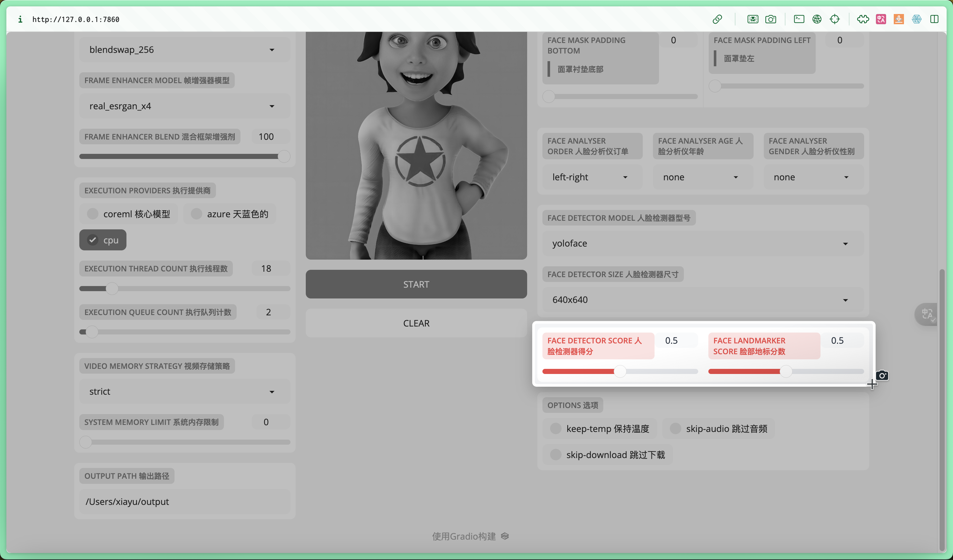Click the pink translate extension icon
Viewport: 953px width, 560px height.
pos(881,19)
